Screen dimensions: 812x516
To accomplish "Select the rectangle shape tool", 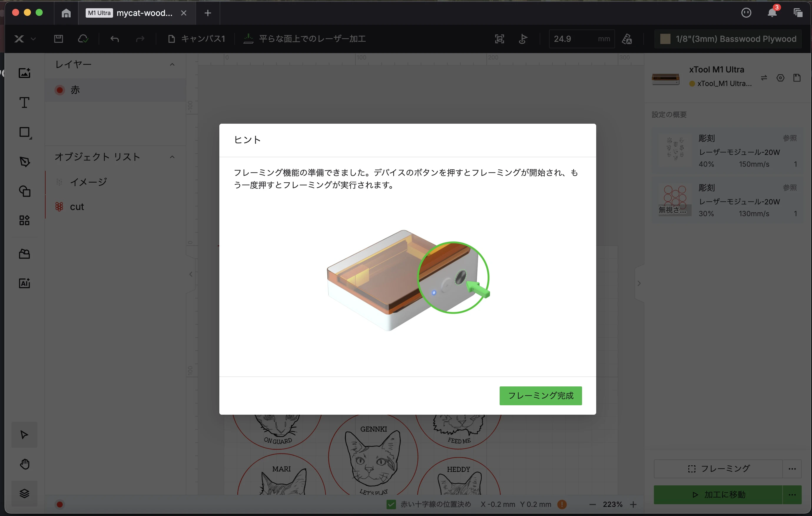I will [25, 132].
